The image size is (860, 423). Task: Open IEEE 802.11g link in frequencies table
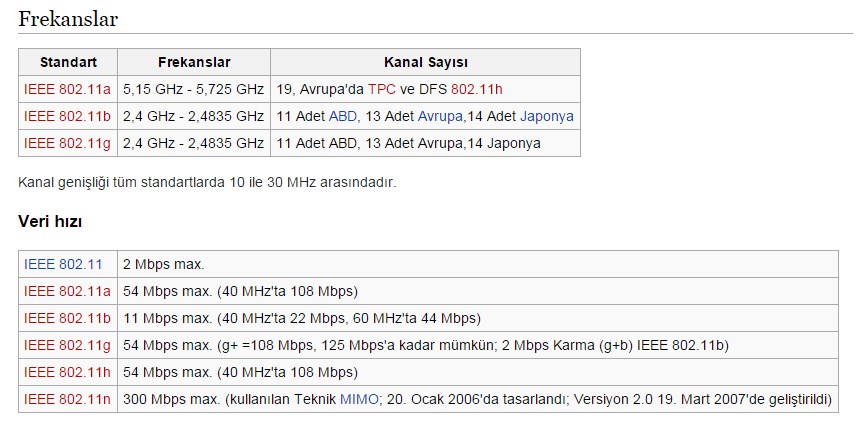click(67, 143)
